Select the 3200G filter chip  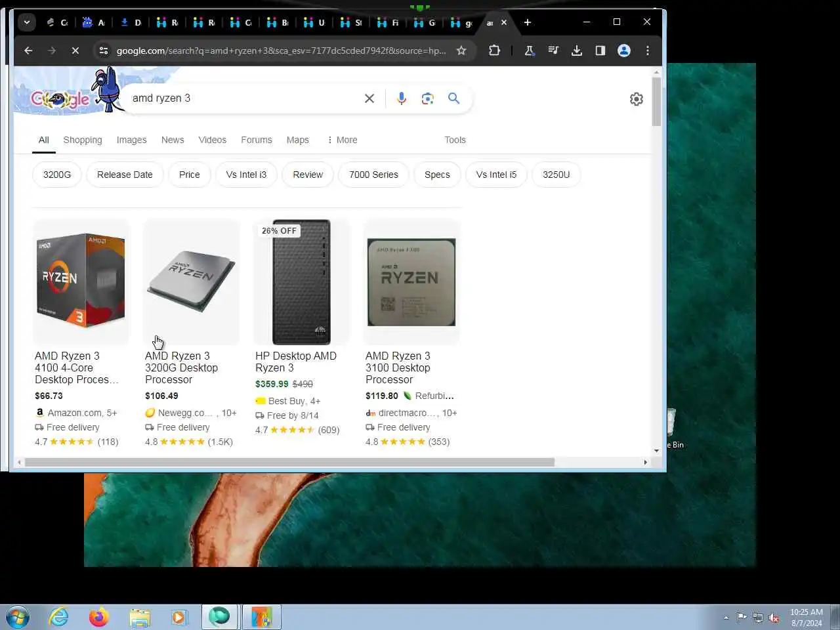(x=57, y=175)
